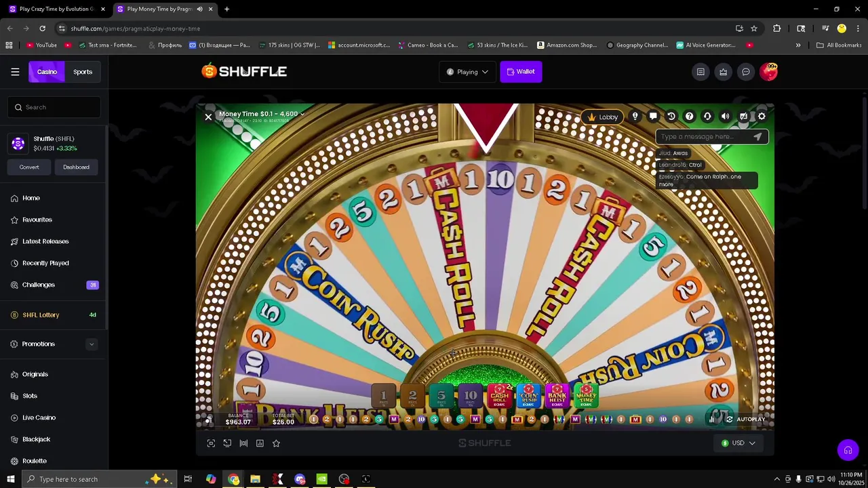Switch to Casino tab
The height and width of the screenshot is (488, 868).
coord(47,72)
